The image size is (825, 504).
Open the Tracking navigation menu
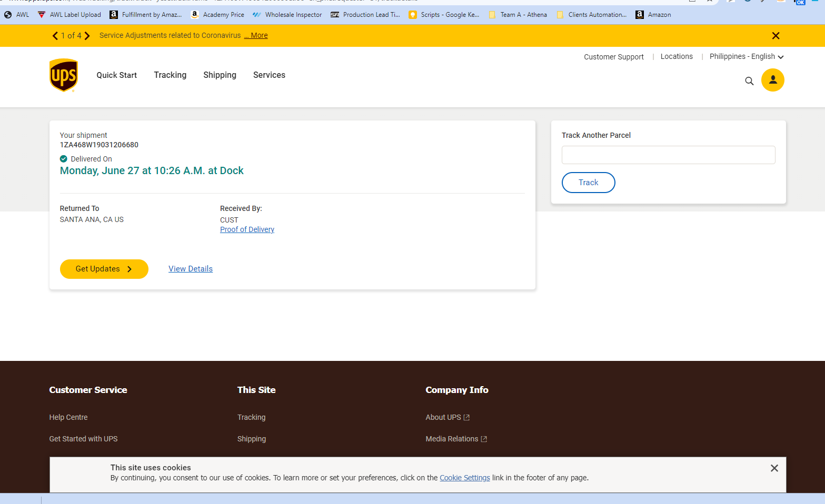[170, 75]
